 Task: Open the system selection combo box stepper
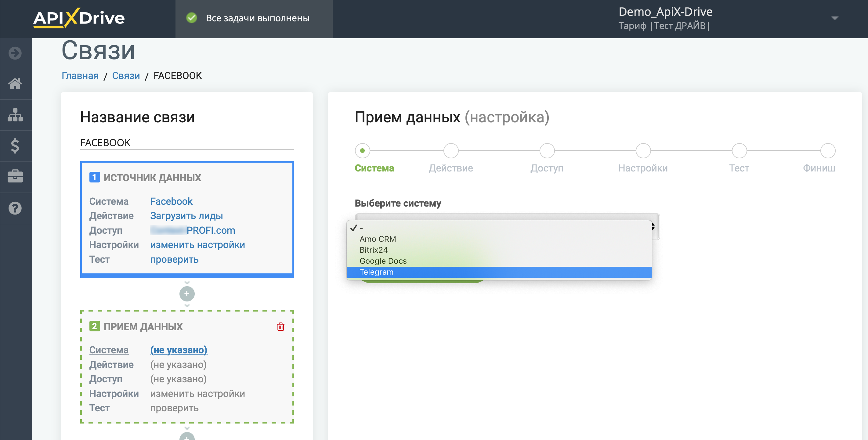pos(653,226)
